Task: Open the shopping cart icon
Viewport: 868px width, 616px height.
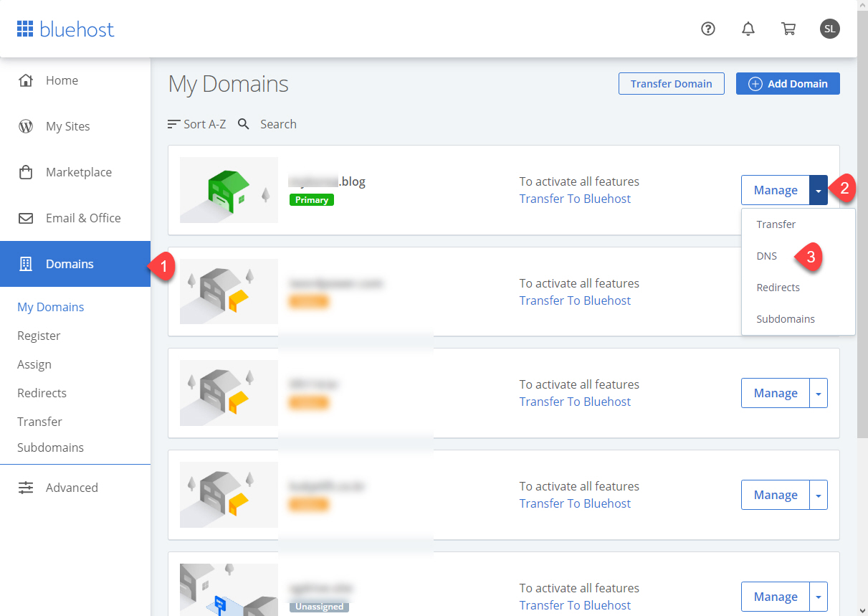Action: (x=788, y=29)
